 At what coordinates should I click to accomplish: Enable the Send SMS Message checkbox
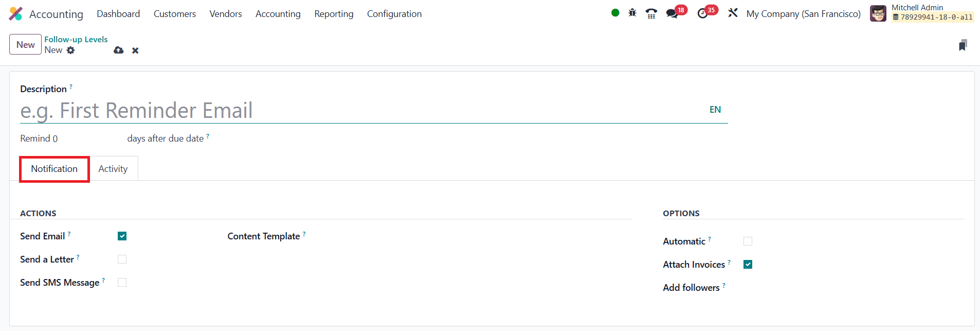[x=122, y=283]
